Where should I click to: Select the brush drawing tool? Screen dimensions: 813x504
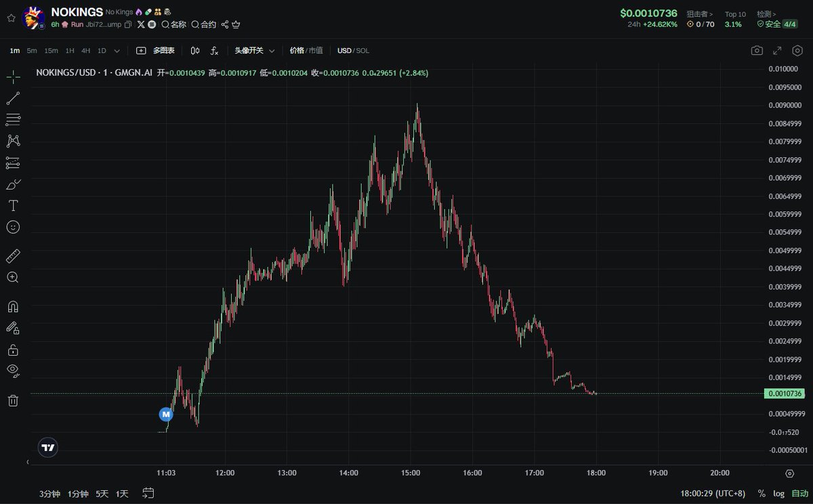click(13, 184)
